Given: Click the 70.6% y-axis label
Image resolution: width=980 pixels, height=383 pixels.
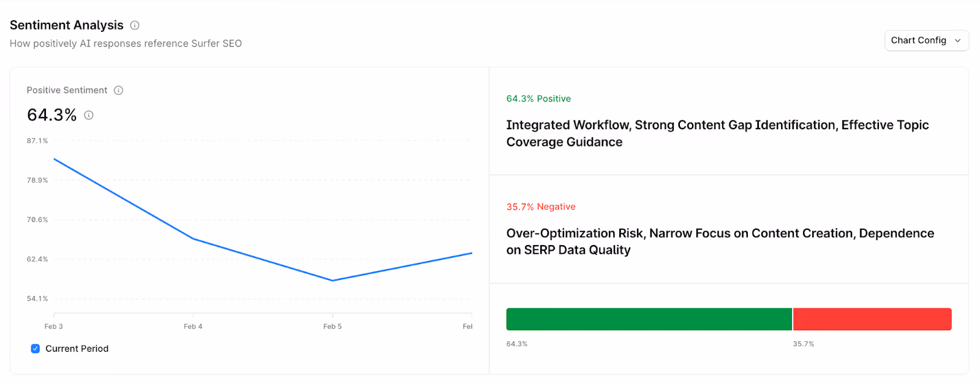Looking at the screenshot, I should (37, 219).
